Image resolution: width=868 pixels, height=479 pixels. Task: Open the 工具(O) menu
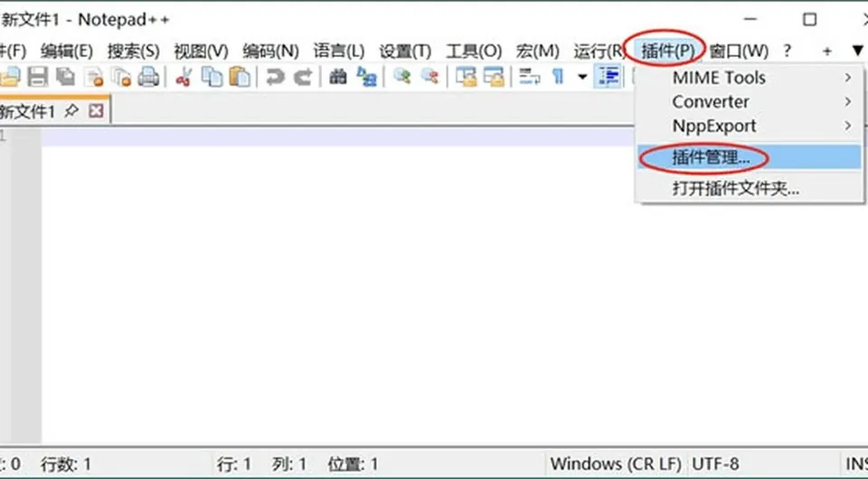pyautogui.click(x=474, y=52)
